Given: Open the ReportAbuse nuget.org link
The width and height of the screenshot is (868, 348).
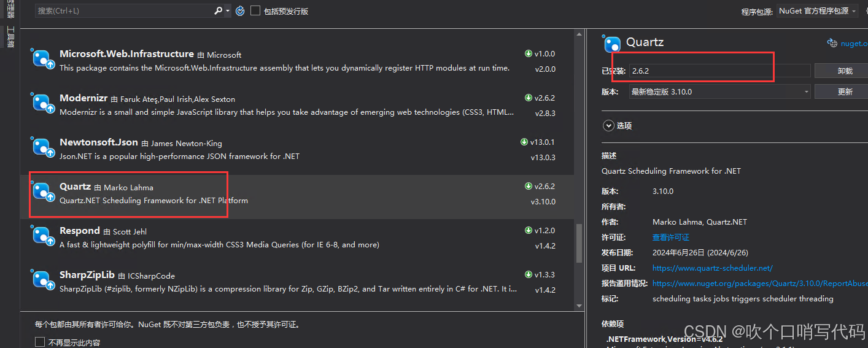Looking at the screenshot, I should (x=760, y=284).
